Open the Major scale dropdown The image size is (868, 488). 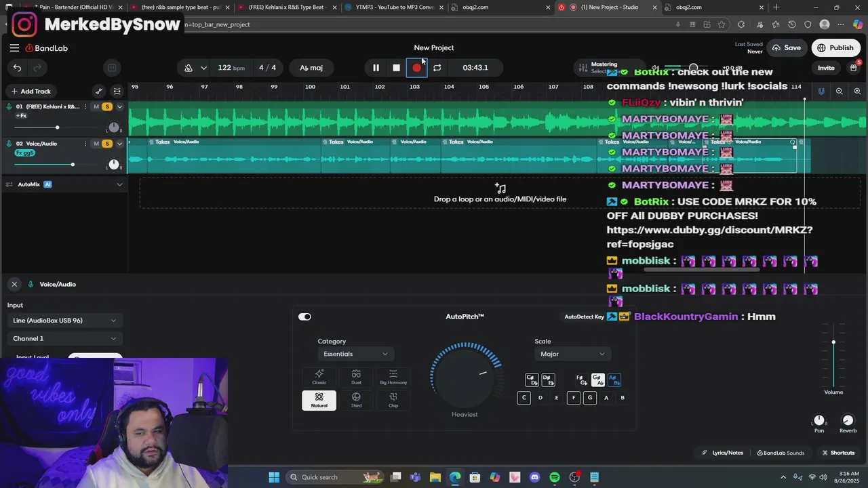click(x=572, y=354)
